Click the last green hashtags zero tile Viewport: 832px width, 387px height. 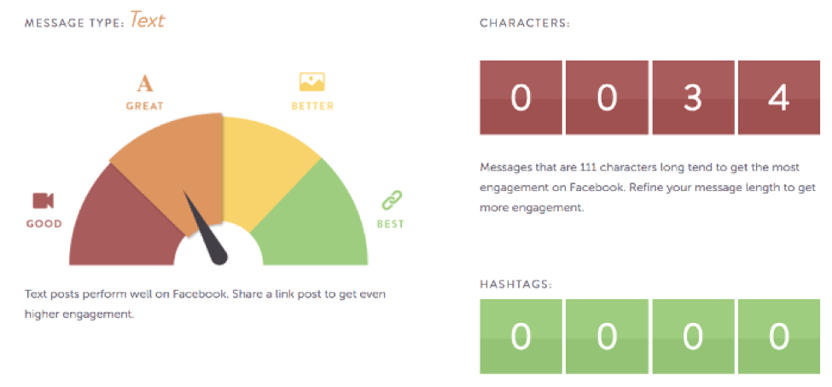click(779, 337)
